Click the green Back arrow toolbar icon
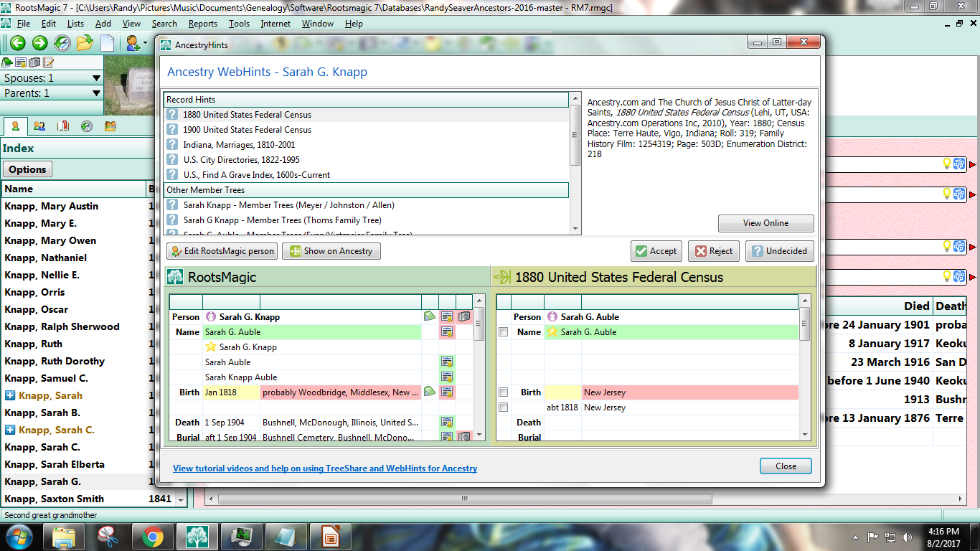 coord(17,43)
